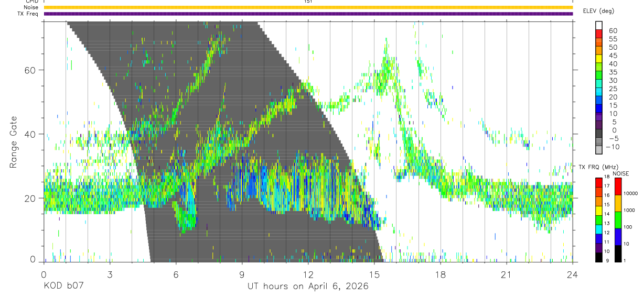
Task: Click the '30' label on the ELEV scale
Action: coord(613,80)
